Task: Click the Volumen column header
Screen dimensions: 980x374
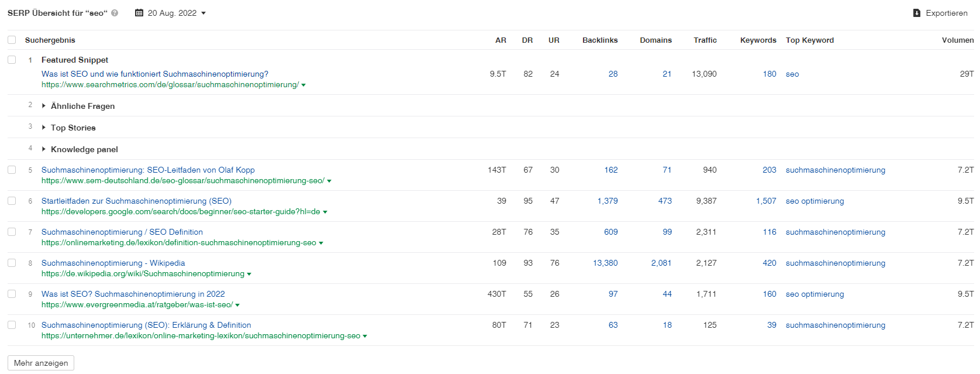Action: click(958, 40)
